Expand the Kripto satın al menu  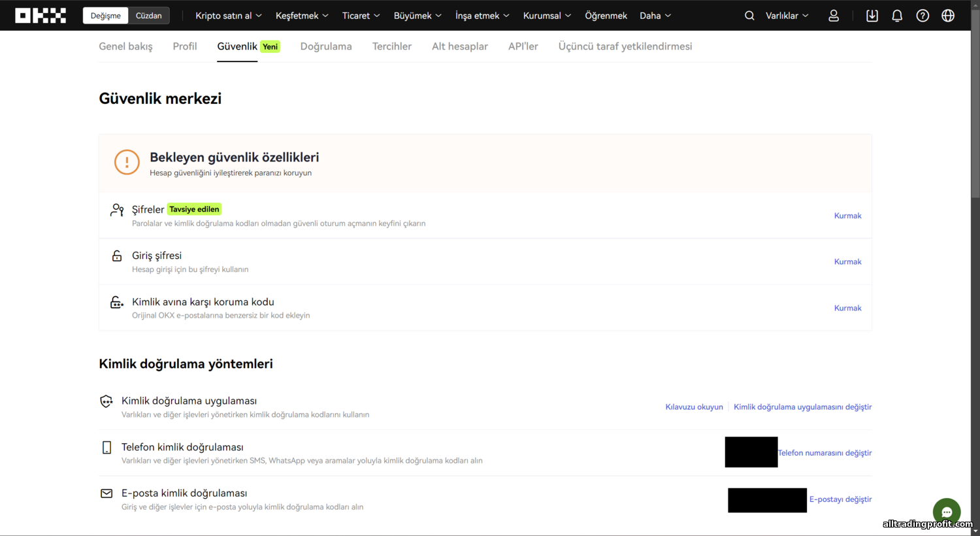point(229,16)
